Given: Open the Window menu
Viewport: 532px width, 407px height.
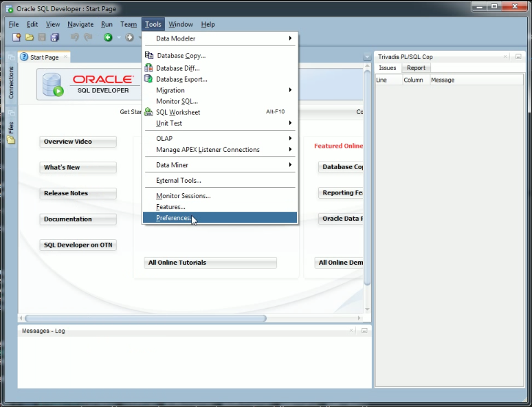Looking at the screenshot, I should point(181,25).
